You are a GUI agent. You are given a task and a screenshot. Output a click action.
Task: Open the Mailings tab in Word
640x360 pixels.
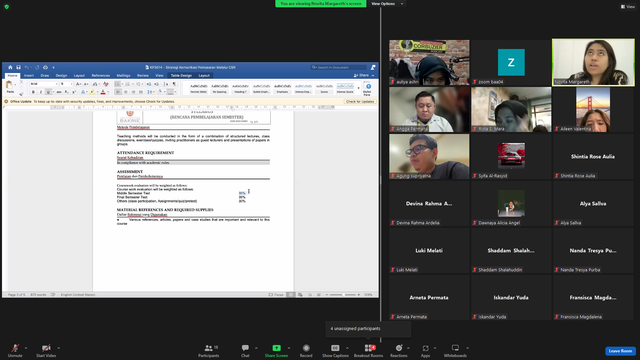tap(123, 76)
